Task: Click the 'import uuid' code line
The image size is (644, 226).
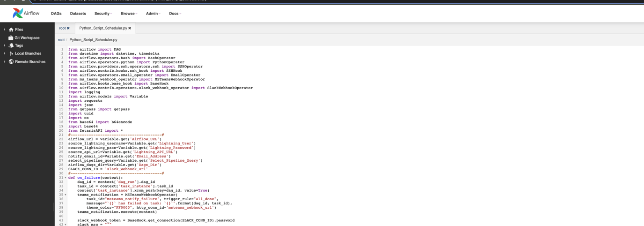Action: click(80, 113)
